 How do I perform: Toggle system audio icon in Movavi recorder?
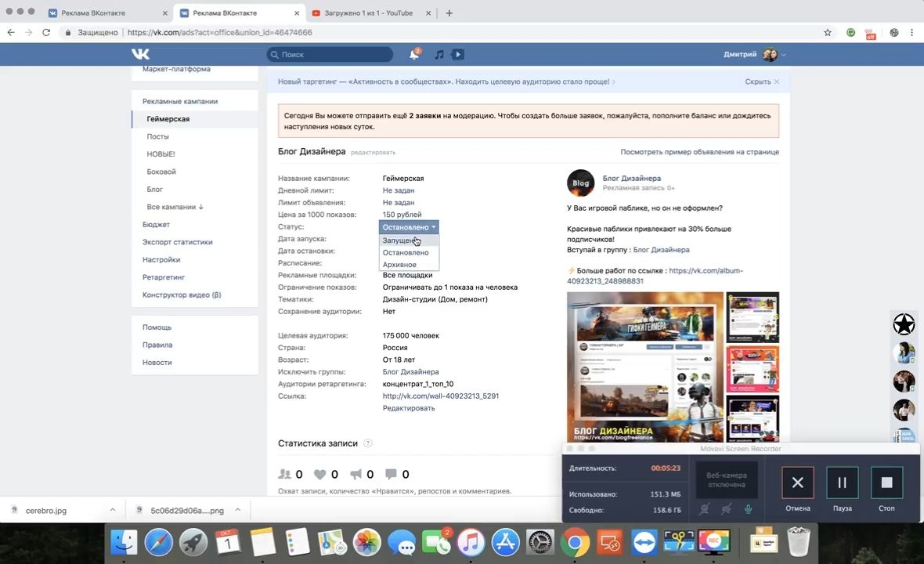coord(726,509)
